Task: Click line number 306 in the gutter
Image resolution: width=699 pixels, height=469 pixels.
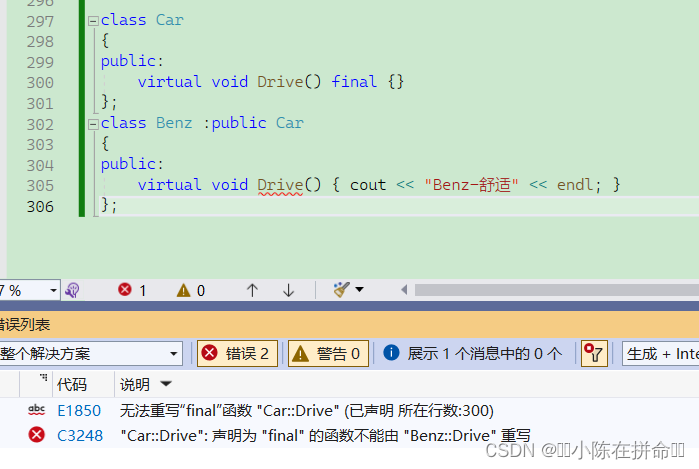Action: coord(40,206)
